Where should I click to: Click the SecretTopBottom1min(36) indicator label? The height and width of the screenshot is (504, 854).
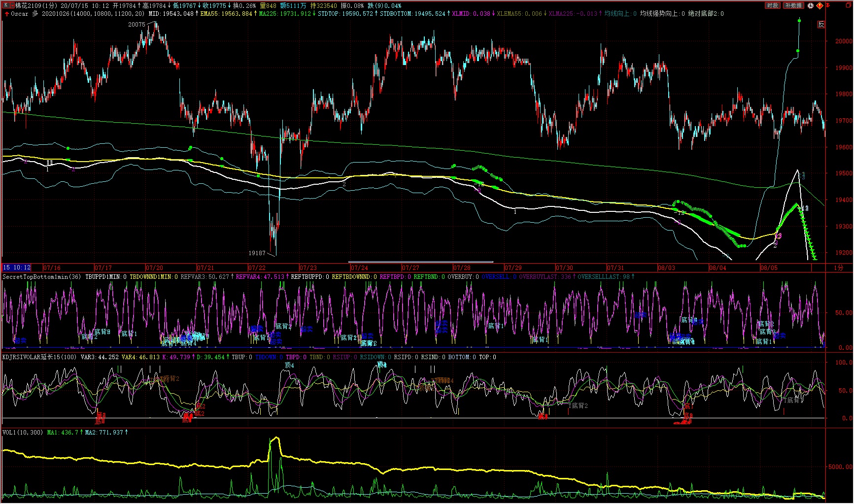42,277
